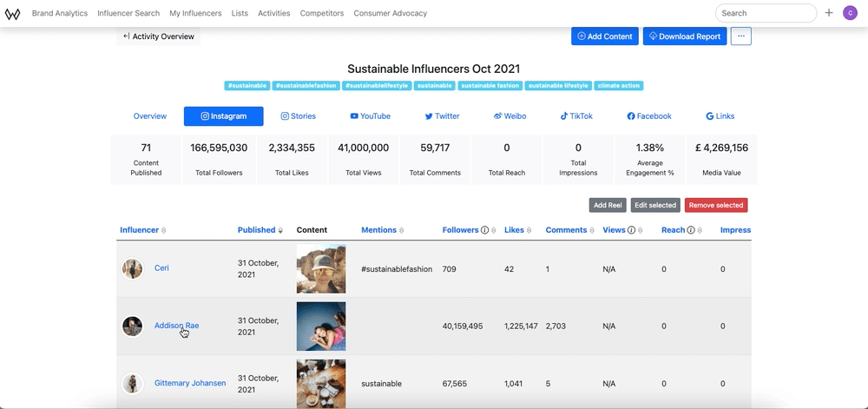This screenshot has height=409, width=868.
Task: Click the Reach column sort arrows
Action: pyautogui.click(x=700, y=230)
